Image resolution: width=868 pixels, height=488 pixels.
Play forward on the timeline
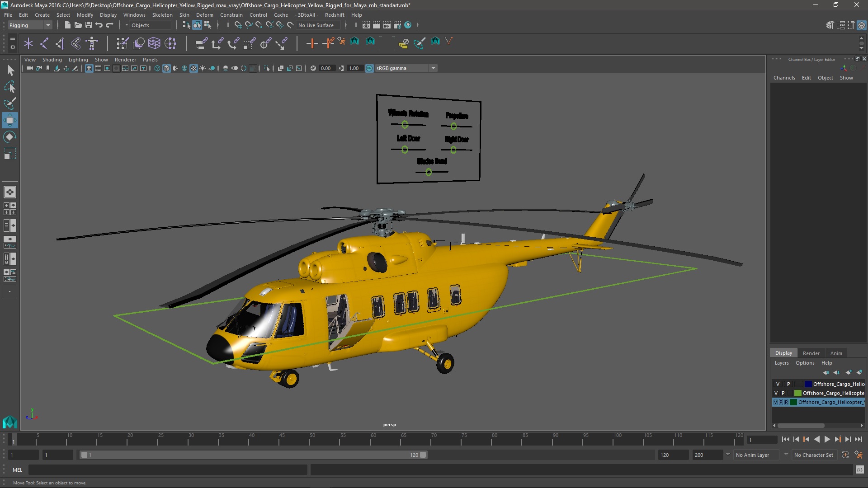click(827, 439)
